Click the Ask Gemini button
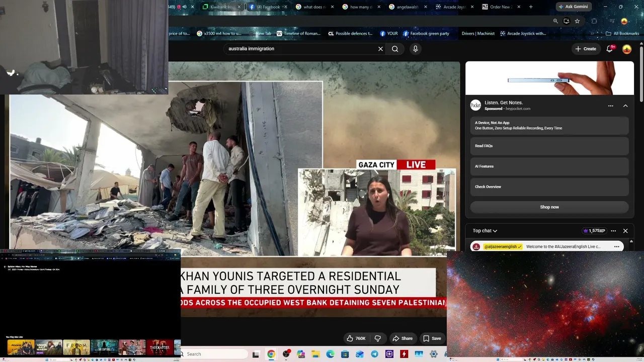644x362 pixels. click(x=573, y=7)
